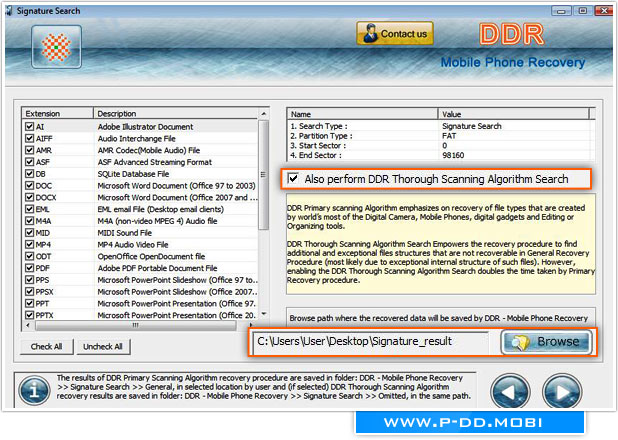Toggle the ODT extension checkbox

tap(29, 256)
